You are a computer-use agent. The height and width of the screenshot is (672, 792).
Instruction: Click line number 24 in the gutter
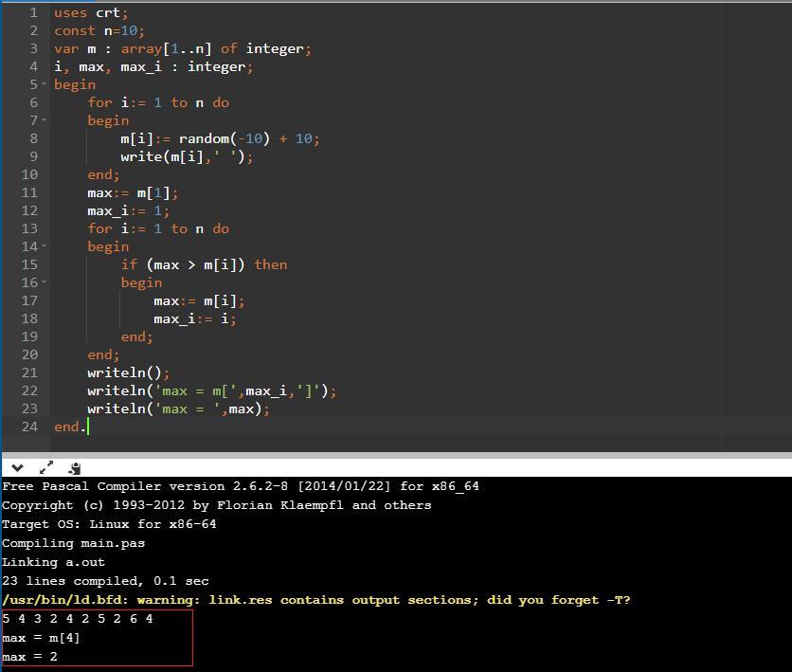click(x=29, y=427)
